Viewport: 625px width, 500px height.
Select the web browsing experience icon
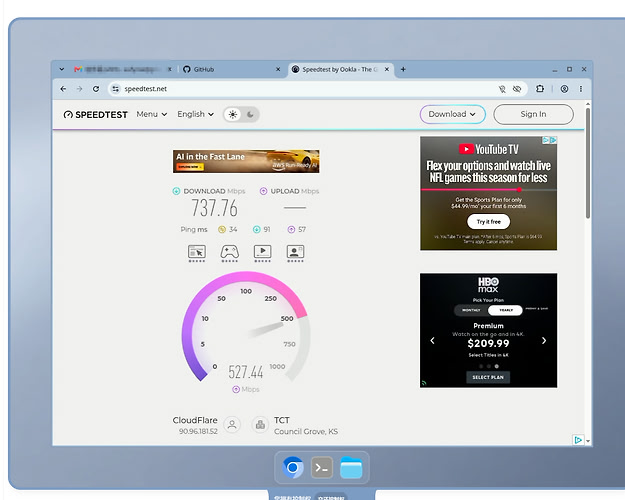click(197, 253)
